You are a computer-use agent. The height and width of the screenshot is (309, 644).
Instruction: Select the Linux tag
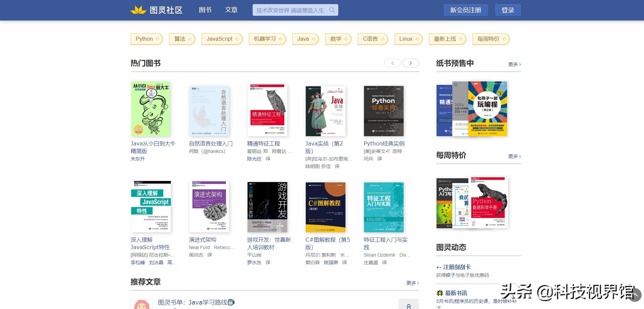408,39
